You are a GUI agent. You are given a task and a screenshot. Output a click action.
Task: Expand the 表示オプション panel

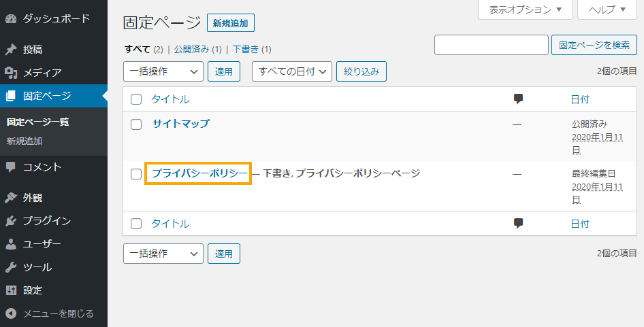click(x=526, y=10)
